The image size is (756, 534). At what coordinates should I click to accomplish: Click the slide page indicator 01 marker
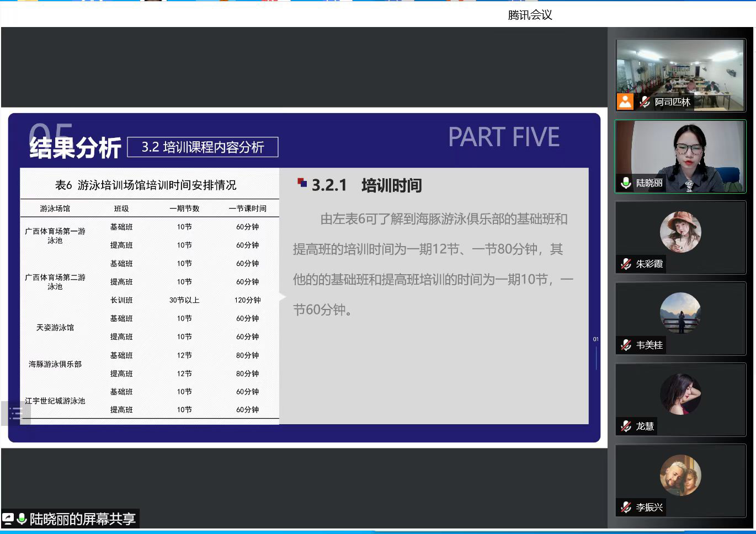point(595,339)
